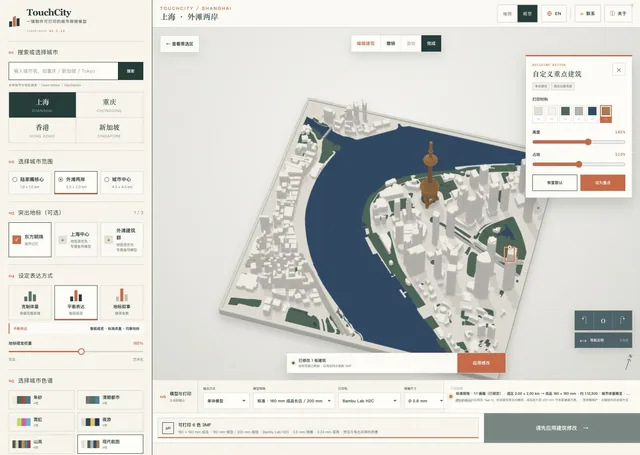Open the Bambu Lab H2C printer dropdown
The image size is (640, 455).
click(x=369, y=401)
